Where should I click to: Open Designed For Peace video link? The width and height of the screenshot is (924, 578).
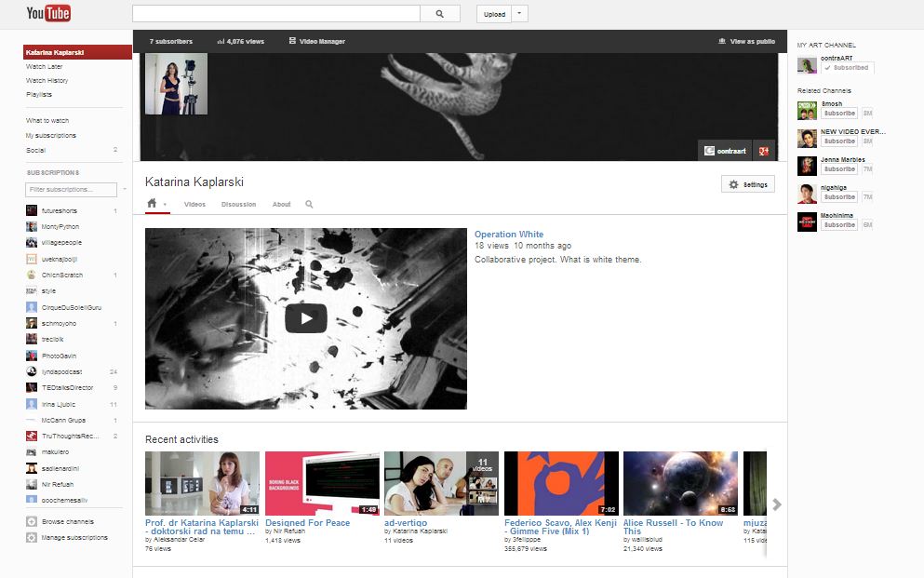click(308, 522)
